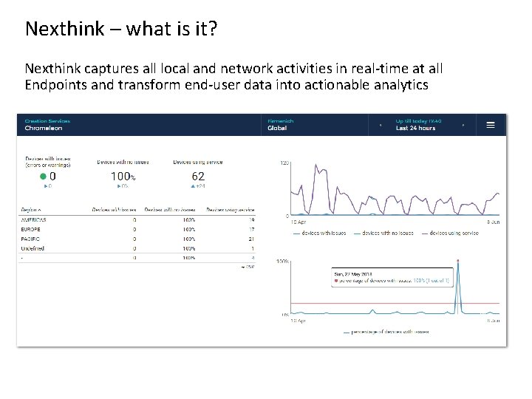This screenshot has height=399, width=532.
Task: Open the hamburger menu in dashboard header
Action: pyautogui.click(x=491, y=125)
